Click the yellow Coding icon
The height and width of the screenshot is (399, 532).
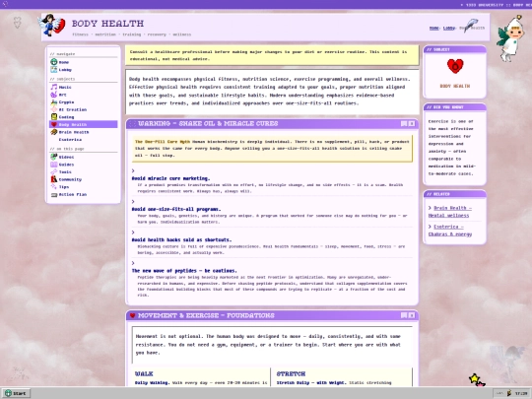coord(54,116)
